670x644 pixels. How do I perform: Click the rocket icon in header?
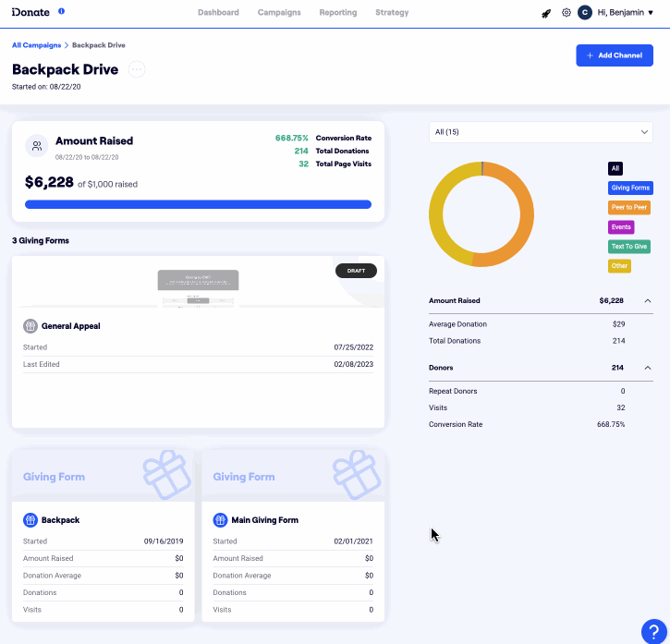(547, 13)
